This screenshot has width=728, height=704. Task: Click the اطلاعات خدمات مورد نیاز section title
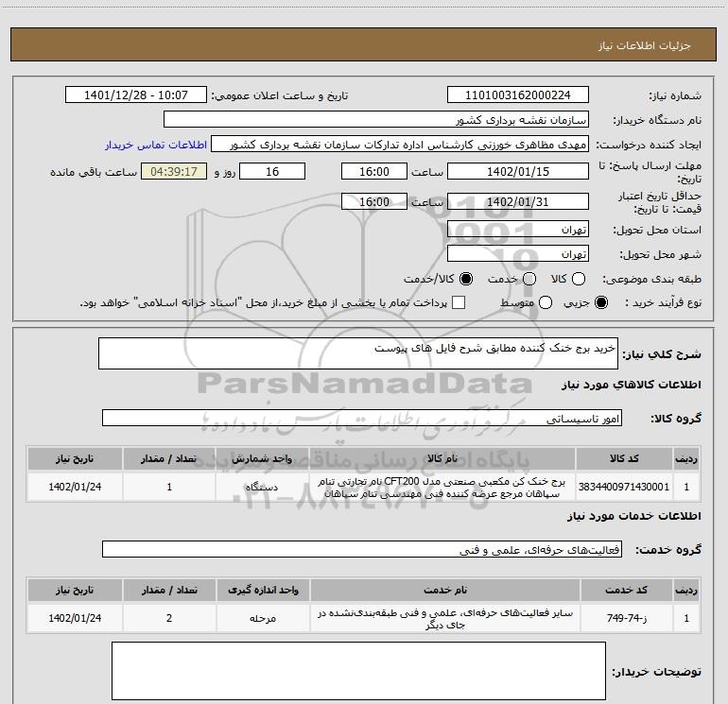[x=633, y=516]
